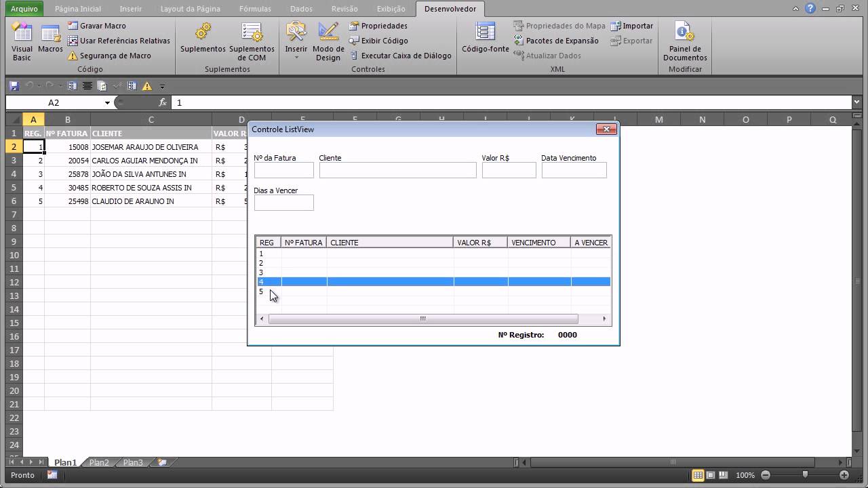Click the Nº FATURA ListView column header
This screenshot has width=868, height=488.
pos(304,242)
